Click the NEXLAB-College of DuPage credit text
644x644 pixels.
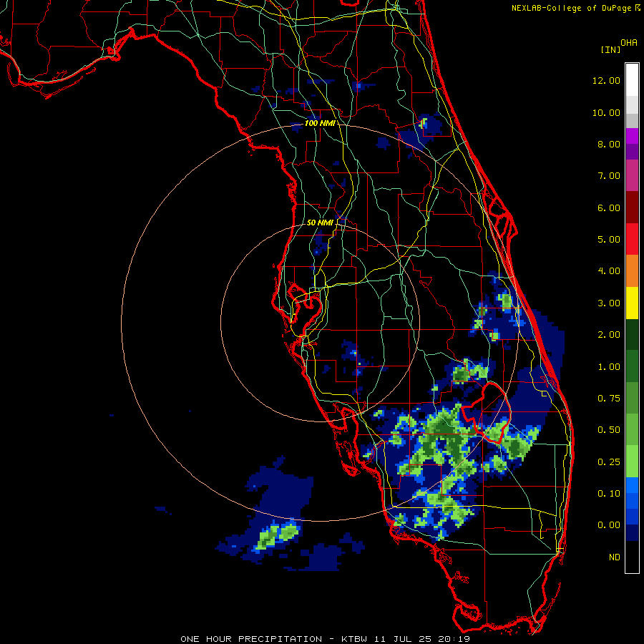[571, 8]
